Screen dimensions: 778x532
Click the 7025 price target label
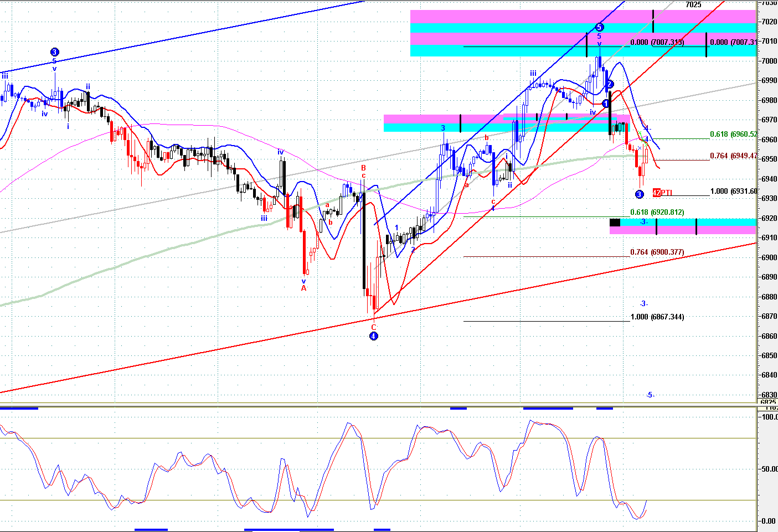(693, 5)
